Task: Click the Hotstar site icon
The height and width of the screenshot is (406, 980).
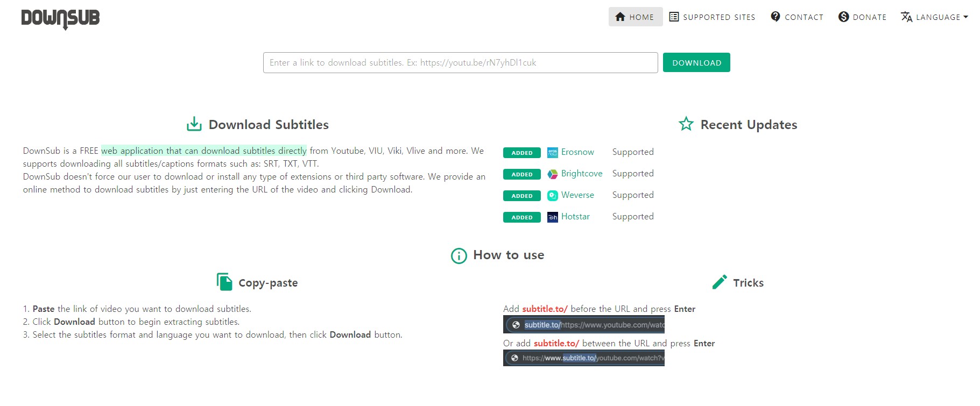Action: 553,217
